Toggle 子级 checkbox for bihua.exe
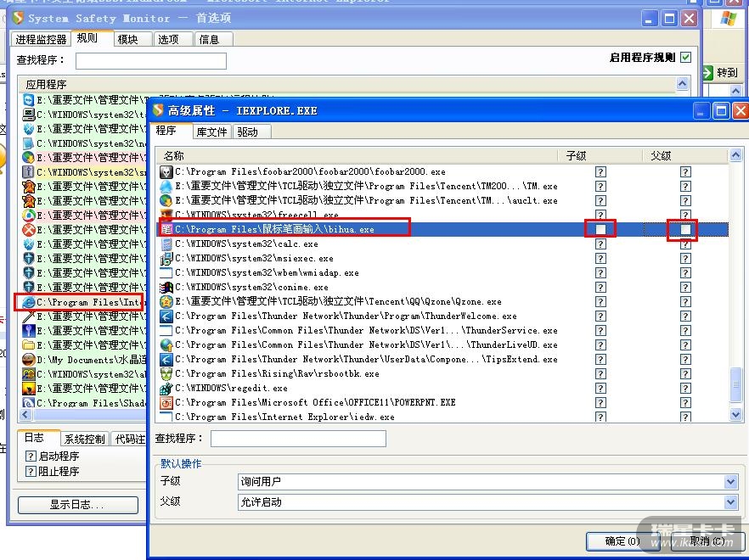 (x=600, y=229)
